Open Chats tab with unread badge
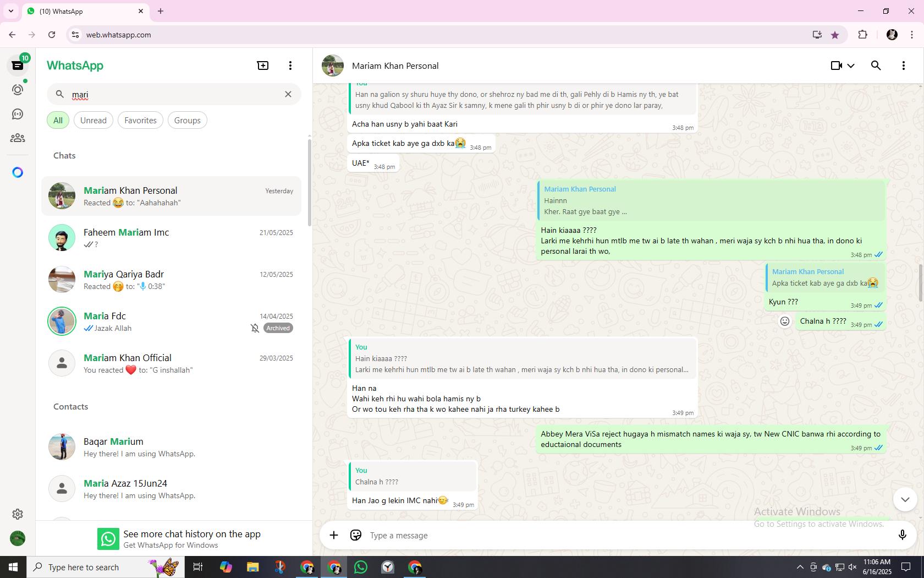 [x=18, y=65]
